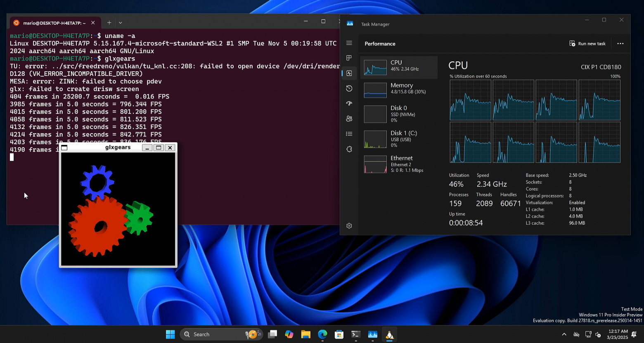644x343 pixels.
Task: Open a new terminal tab with the plus button
Action: pos(109,23)
